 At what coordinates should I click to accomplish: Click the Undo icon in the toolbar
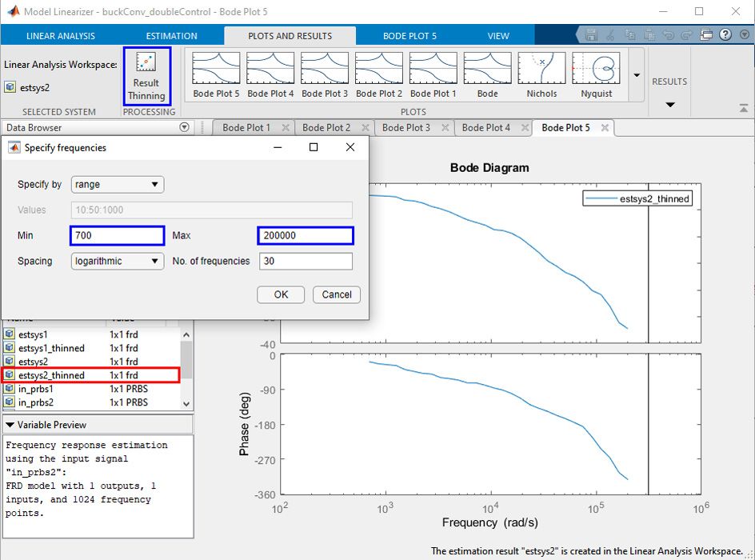click(669, 34)
